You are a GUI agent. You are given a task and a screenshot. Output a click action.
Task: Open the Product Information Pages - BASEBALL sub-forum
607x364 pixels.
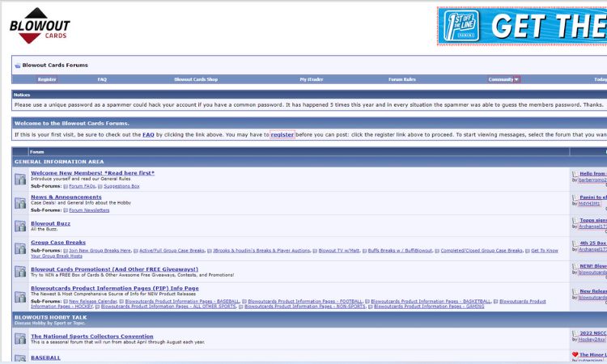point(182,302)
